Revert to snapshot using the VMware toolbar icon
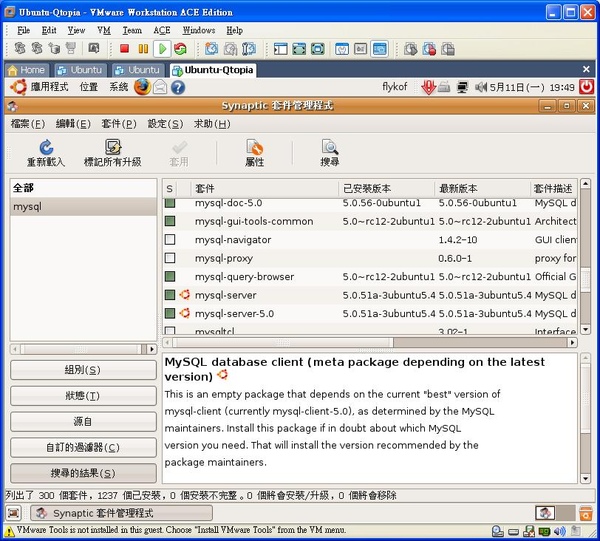The width and height of the screenshot is (600, 541). pos(230,49)
